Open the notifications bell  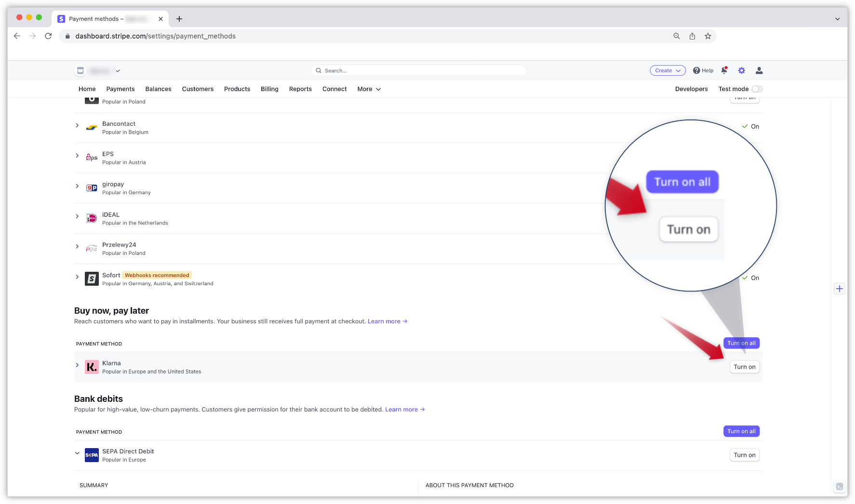724,71
